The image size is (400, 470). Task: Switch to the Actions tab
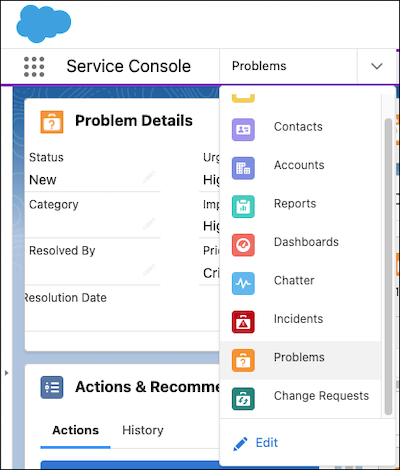tap(76, 430)
